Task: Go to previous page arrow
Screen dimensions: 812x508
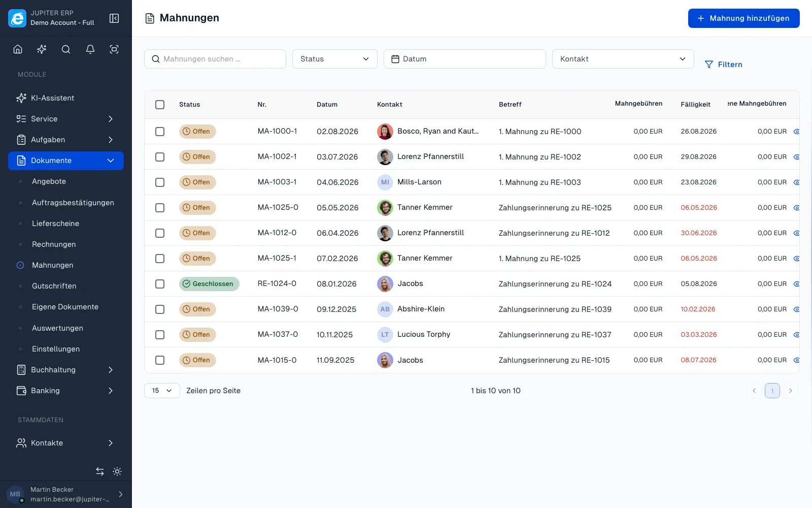Action: pyautogui.click(x=754, y=391)
